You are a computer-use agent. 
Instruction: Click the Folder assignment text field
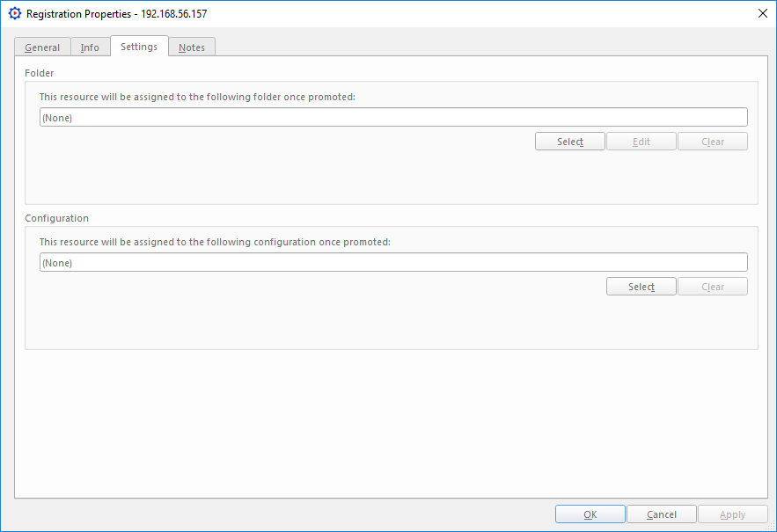393,118
